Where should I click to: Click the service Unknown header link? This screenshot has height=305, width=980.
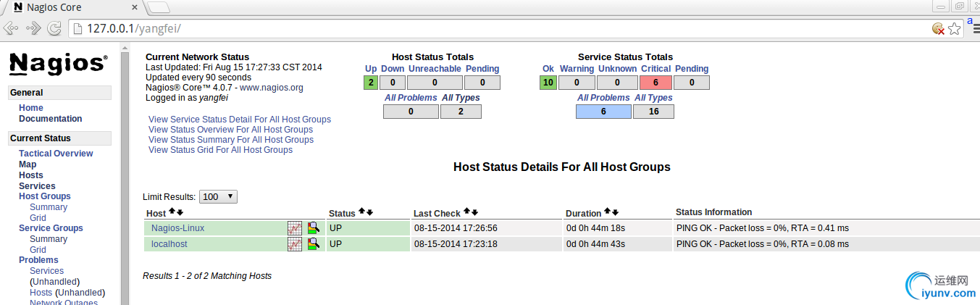(x=617, y=69)
